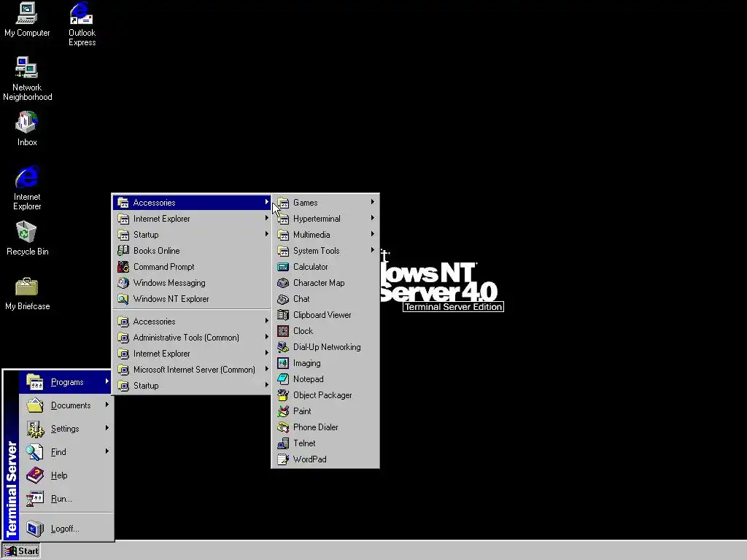Open Notepad from Accessories menu
Viewport: 747px width, 560px height.
click(x=325, y=379)
